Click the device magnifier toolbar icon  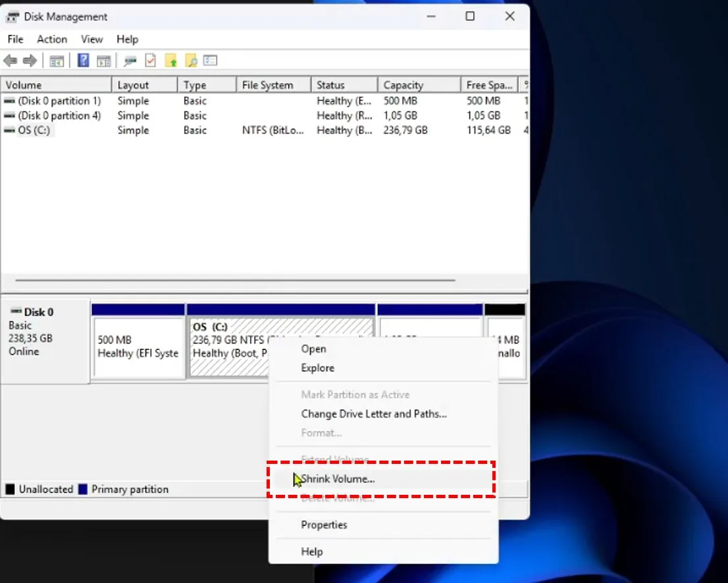point(130,60)
